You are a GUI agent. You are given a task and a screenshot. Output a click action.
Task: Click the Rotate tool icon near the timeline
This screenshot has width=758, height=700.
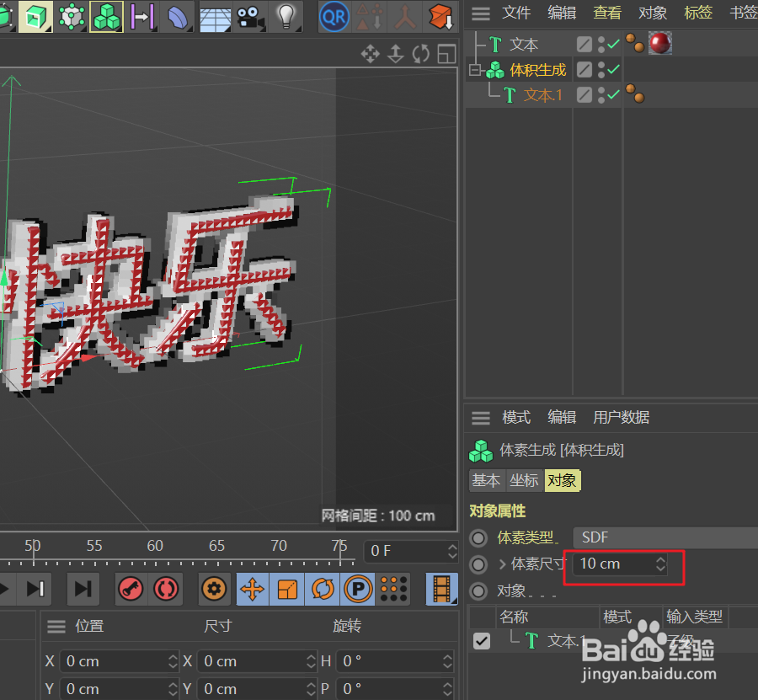(x=323, y=590)
